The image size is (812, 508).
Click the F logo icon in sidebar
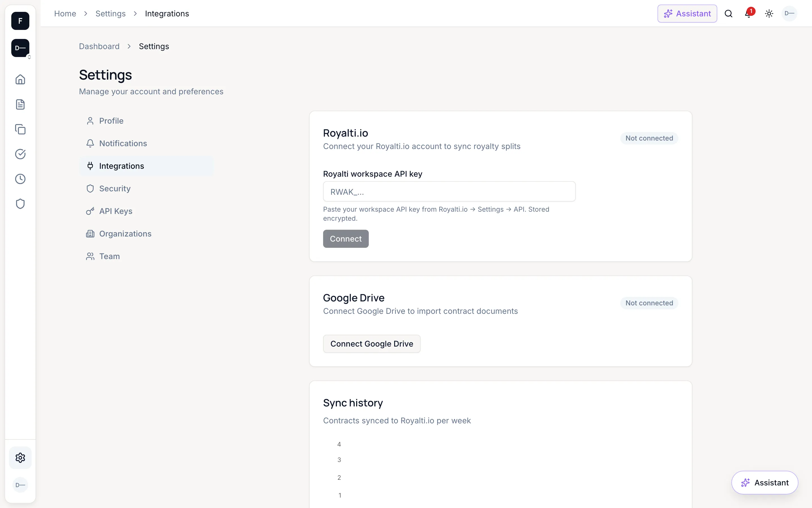click(20, 21)
